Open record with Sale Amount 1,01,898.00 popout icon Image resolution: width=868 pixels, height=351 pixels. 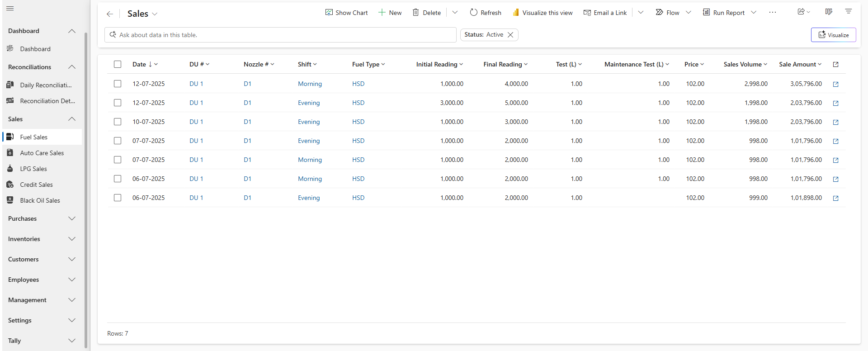835,198
